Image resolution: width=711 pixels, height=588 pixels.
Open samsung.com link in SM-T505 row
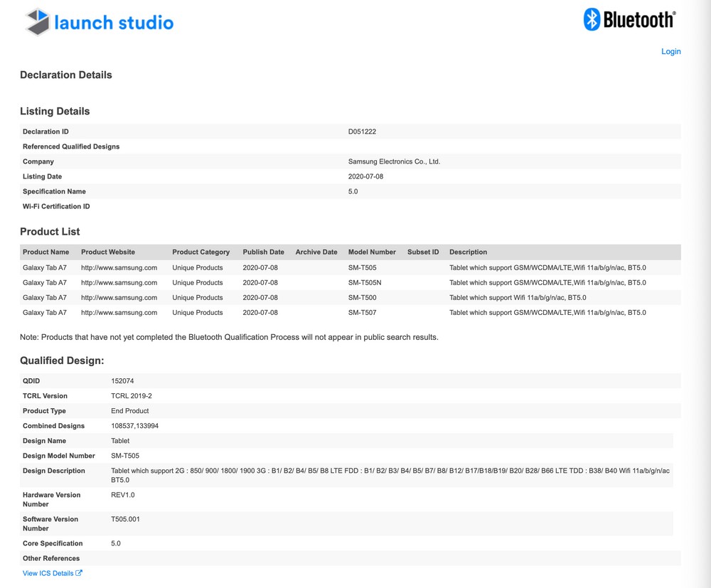(x=119, y=267)
